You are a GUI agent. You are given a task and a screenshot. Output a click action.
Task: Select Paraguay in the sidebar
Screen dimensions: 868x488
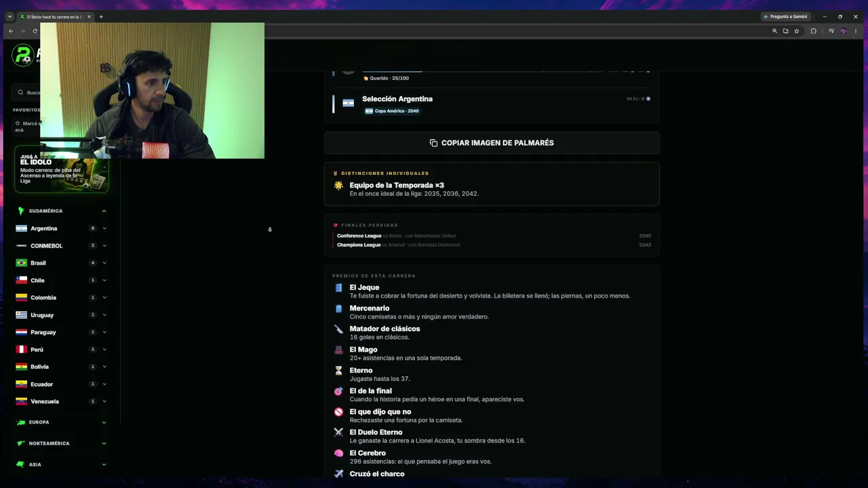pyautogui.click(x=43, y=332)
